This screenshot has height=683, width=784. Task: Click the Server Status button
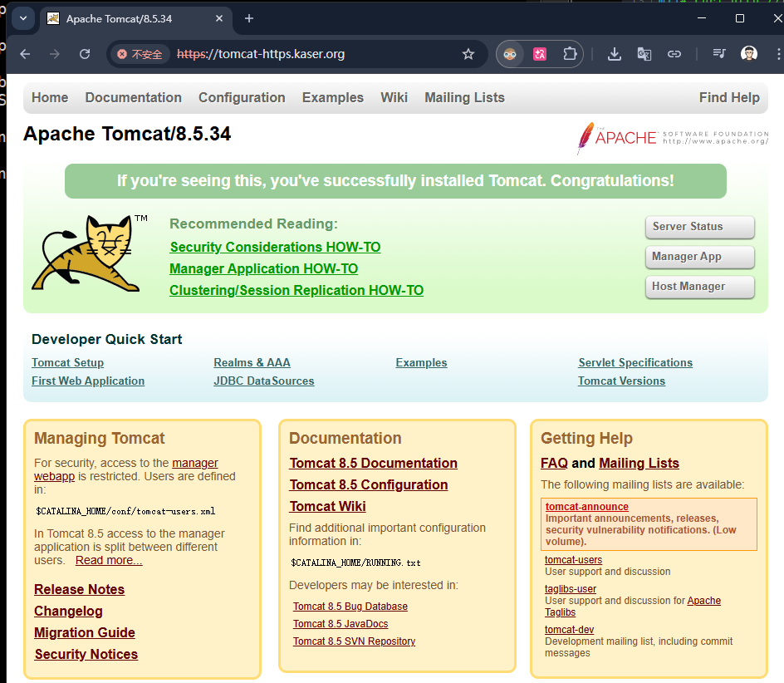[x=700, y=227]
